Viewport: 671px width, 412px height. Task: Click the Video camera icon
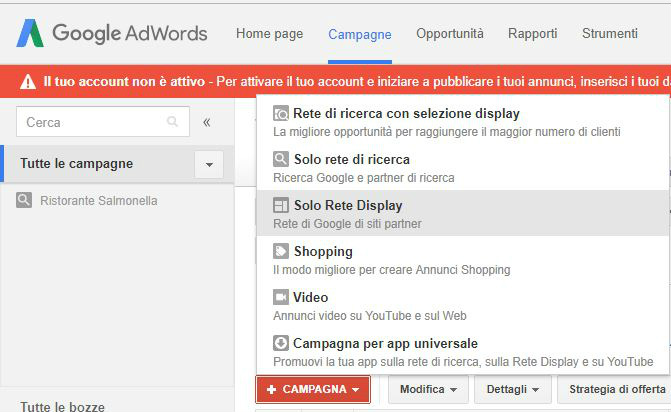click(x=281, y=297)
